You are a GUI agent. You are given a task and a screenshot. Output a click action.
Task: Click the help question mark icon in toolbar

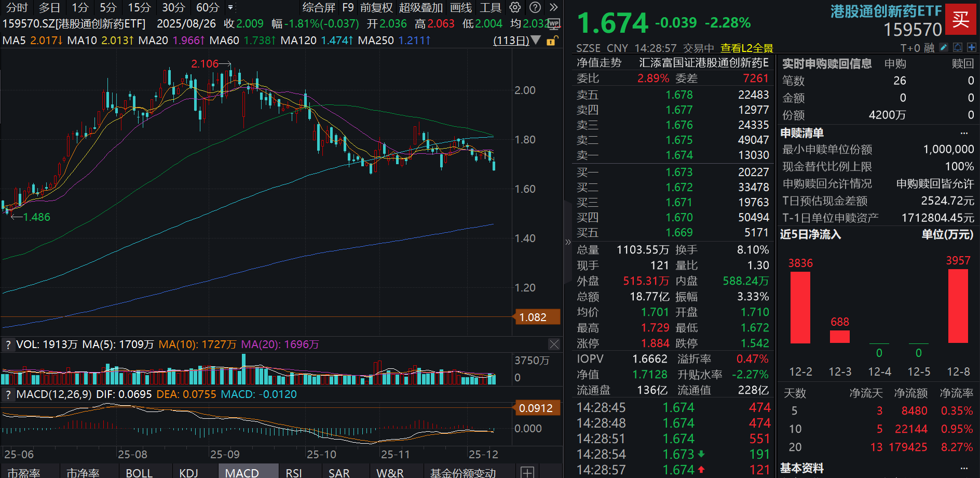[x=535, y=7]
